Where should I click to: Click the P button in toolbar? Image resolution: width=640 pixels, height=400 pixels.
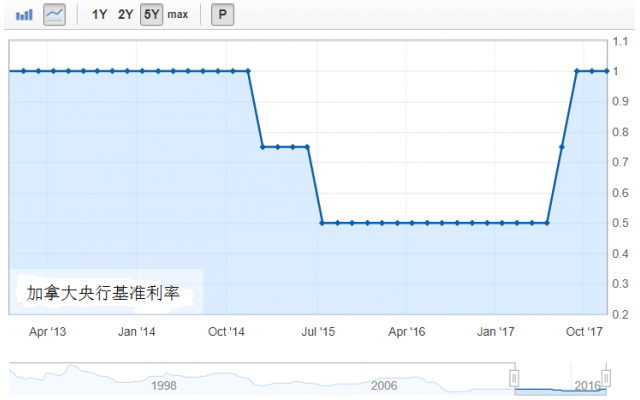point(221,15)
